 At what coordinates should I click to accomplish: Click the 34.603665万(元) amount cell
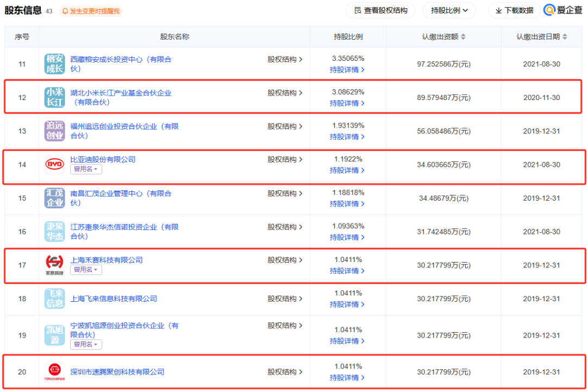coord(444,165)
